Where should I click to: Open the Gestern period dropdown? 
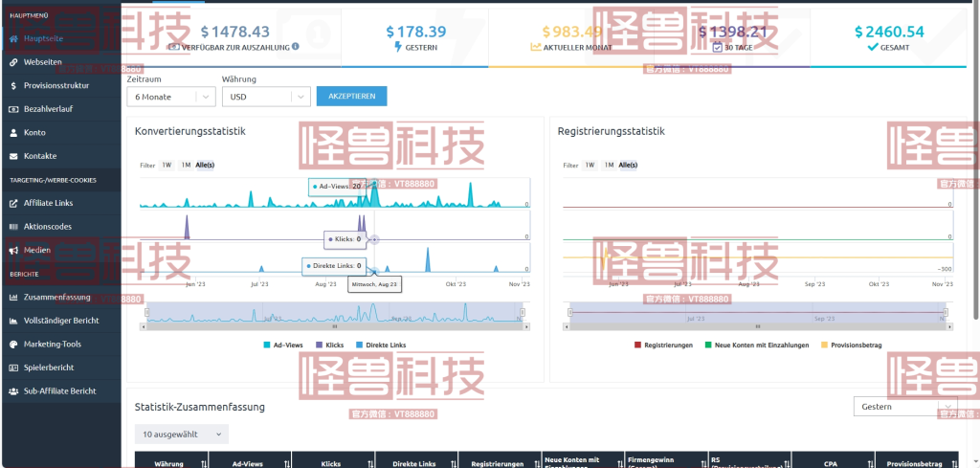pos(905,407)
